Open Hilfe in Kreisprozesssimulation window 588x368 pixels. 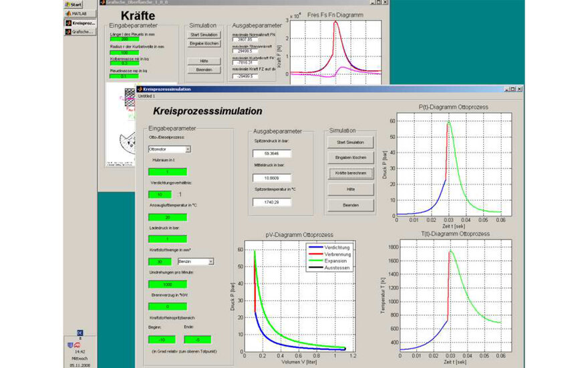click(x=351, y=189)
